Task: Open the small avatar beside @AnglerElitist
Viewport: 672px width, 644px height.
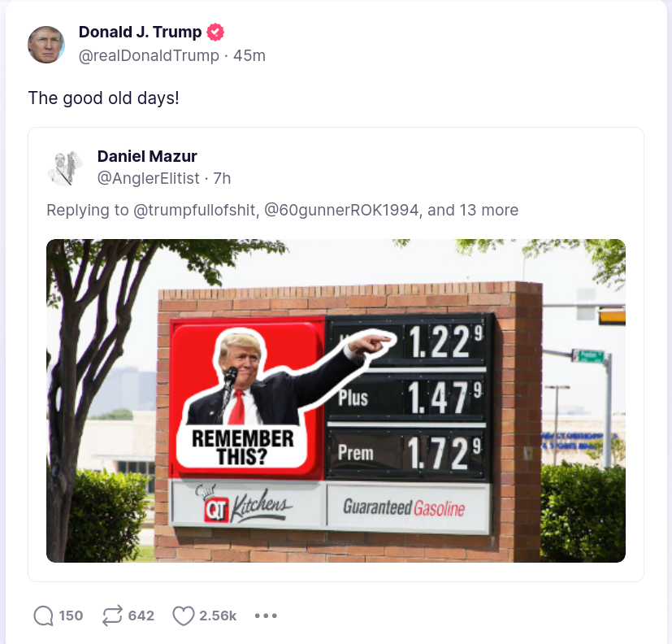Action: tap(65, 168)
